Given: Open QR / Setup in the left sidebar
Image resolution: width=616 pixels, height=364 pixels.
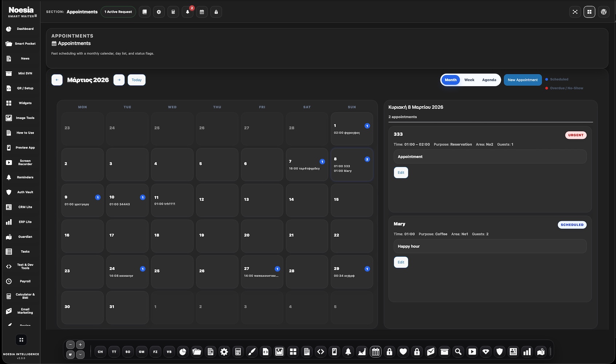Looking at the screenshot, I should pyautogui.click(x=20, y=88).
